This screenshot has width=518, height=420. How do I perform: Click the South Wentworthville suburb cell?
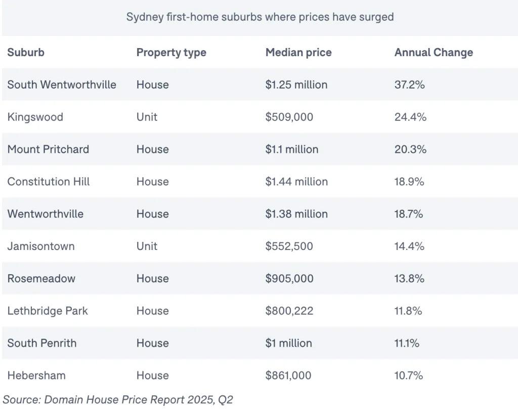click(x=62, y=85)
